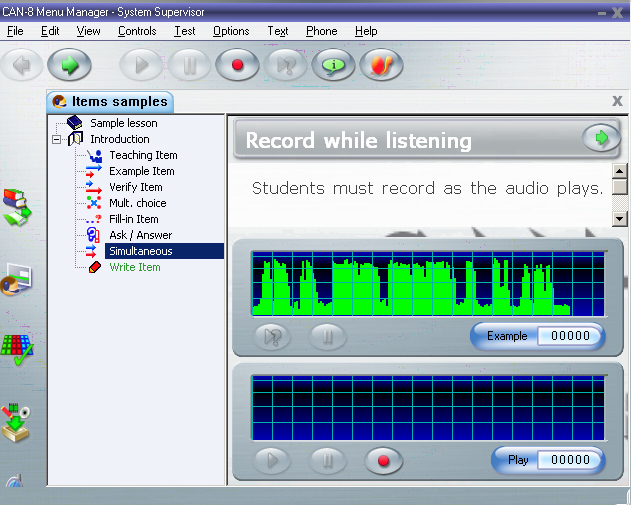Image resolution: width=631 pixels, height=505 pixels.
Task: Click the Fill-in Item question icon
Action: click(94, 219)
